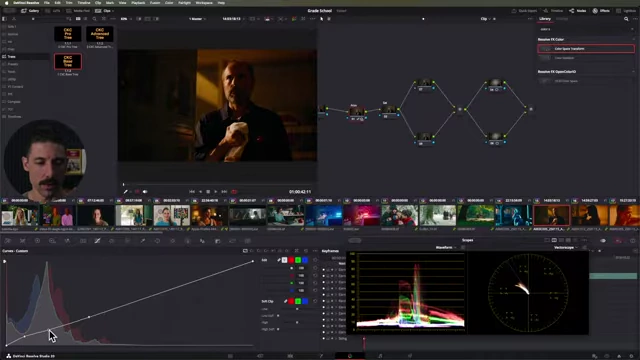Open the File menu
Viewport: 640px width, 360px height.
[x=47, y=2]
